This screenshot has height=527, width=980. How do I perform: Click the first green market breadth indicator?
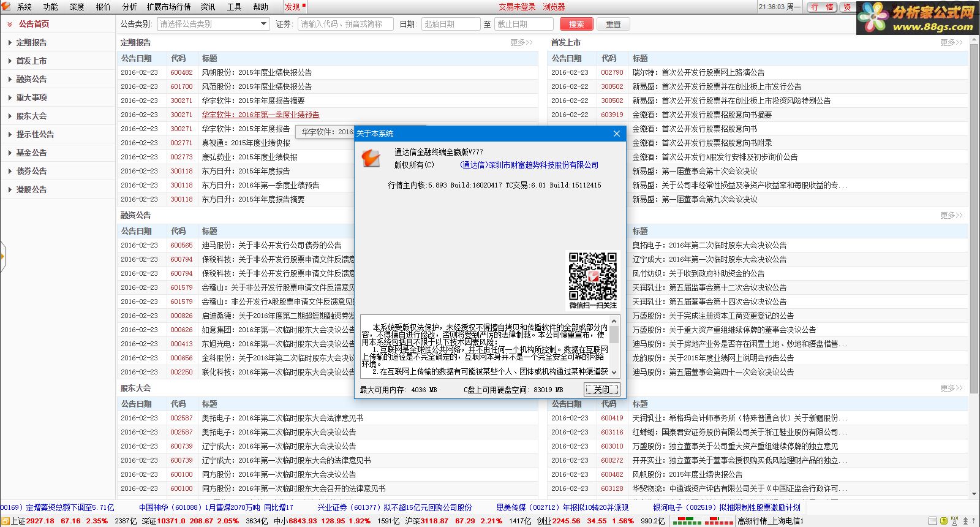[687, 521]
